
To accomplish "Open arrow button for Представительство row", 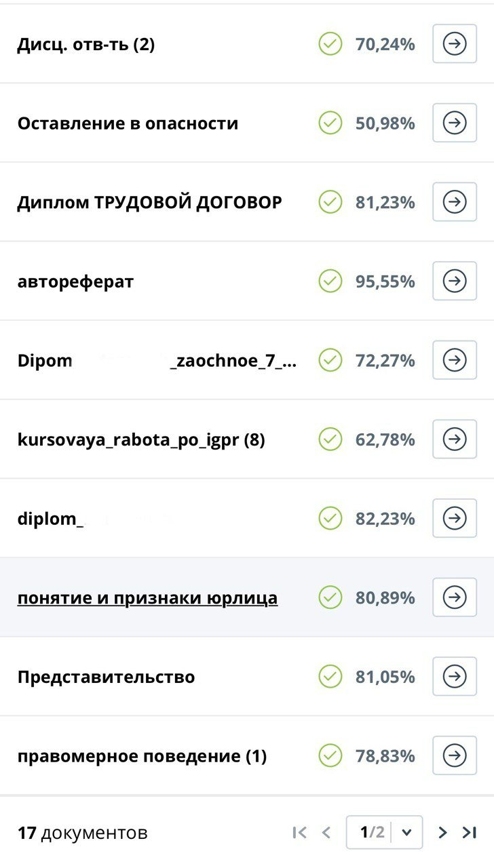I will coord(455,676).
